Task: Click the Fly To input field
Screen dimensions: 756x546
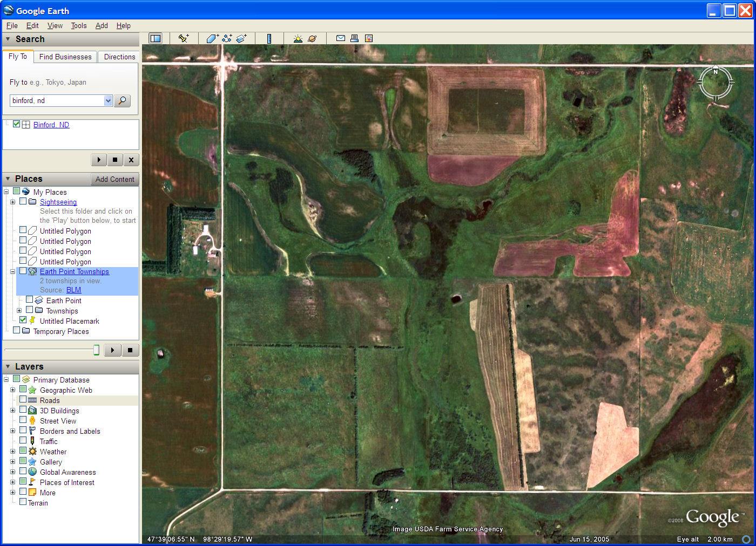Action: 57,100
